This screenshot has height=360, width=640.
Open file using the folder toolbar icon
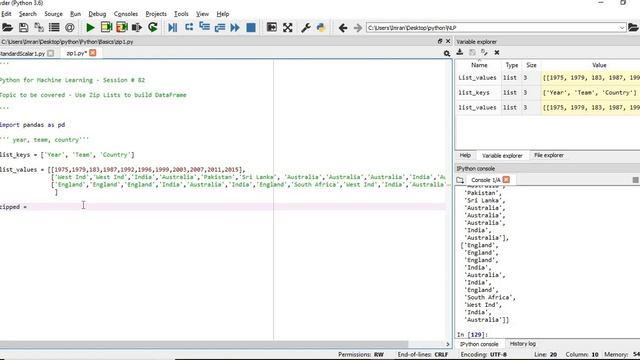point(7,28)
